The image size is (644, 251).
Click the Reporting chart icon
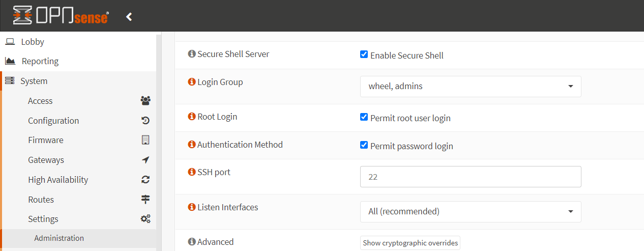(10, 61)
